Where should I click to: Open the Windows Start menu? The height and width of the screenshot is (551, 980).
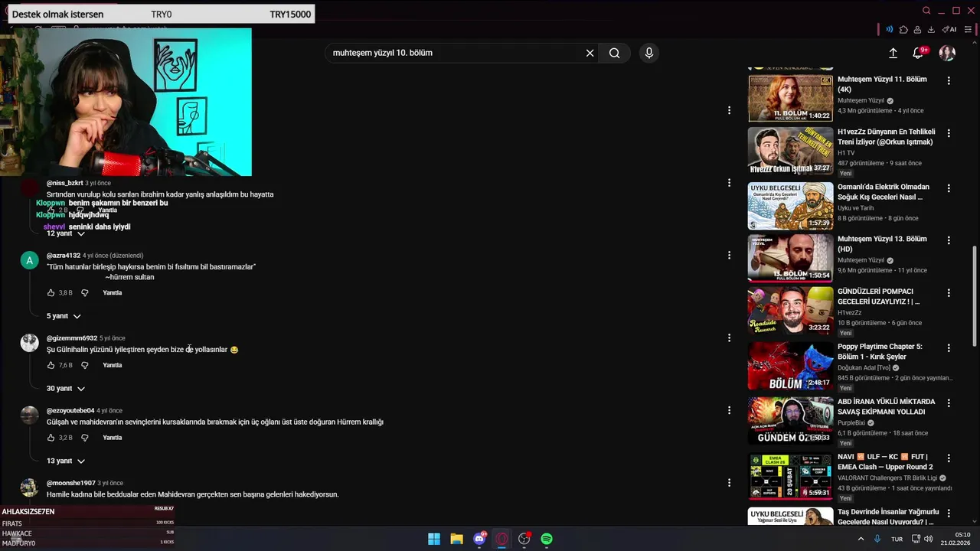(x=434, y=539)
